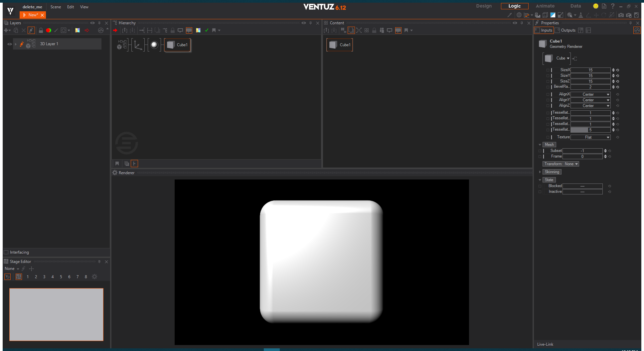The height and width of the screenshot is (351, 644).
Task: Select the sphere material node in Hierarchy
Action: click(154, 45)
